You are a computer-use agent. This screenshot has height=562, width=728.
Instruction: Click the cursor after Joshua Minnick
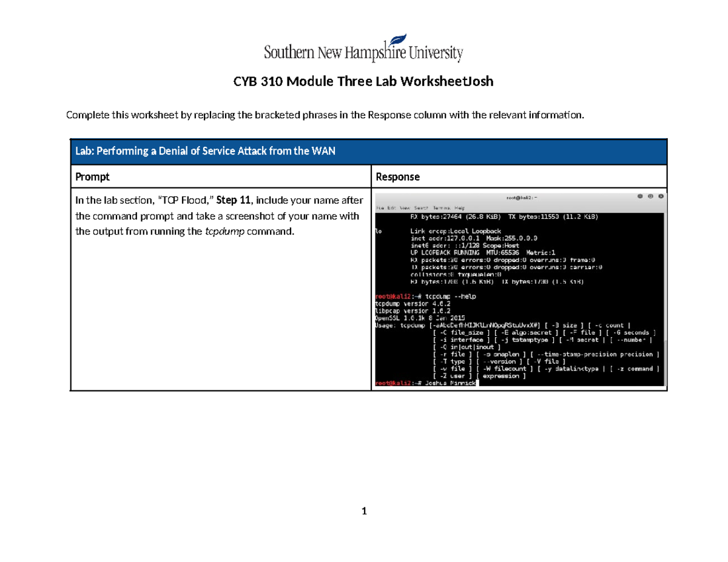tap(478, 383)
